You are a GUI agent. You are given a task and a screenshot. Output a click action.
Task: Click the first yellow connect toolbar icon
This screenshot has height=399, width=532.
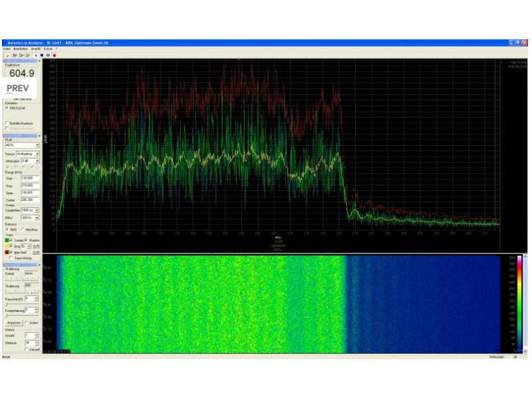click(x=7, y=55)
